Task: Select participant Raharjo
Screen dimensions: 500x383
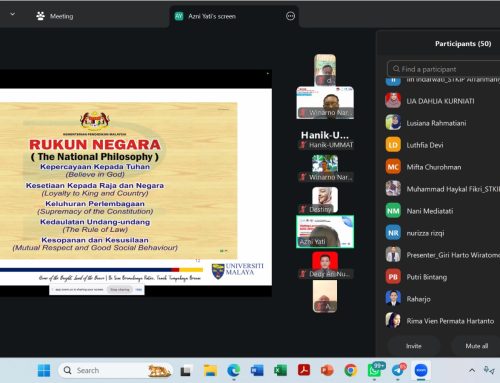Action: coord(442,299)
